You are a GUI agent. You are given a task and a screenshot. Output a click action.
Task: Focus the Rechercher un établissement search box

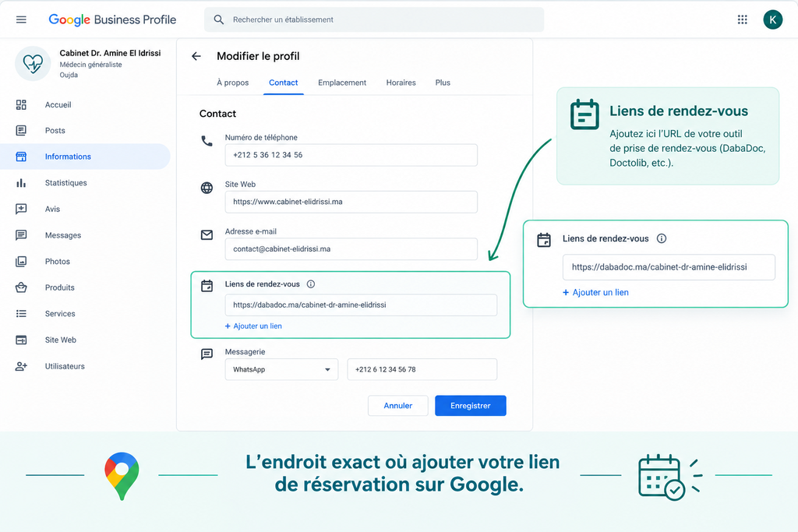pyautogui.click(x=374, y=19)
